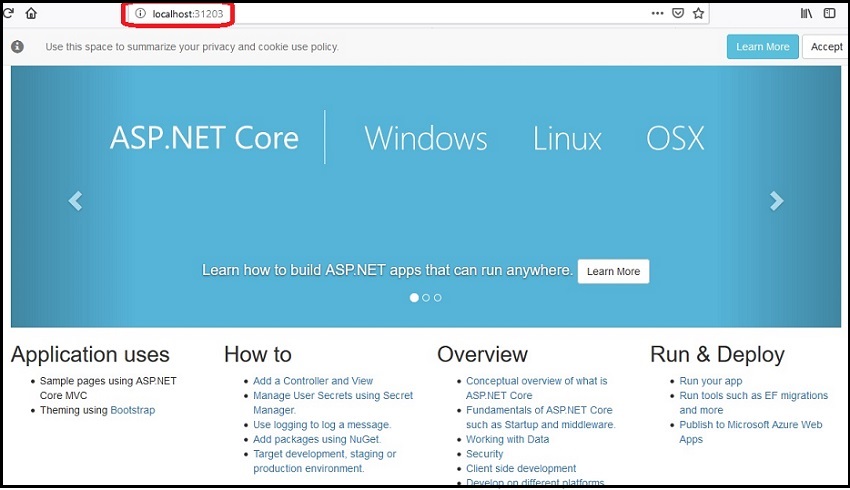Open Client side development link

click(521, 469)
